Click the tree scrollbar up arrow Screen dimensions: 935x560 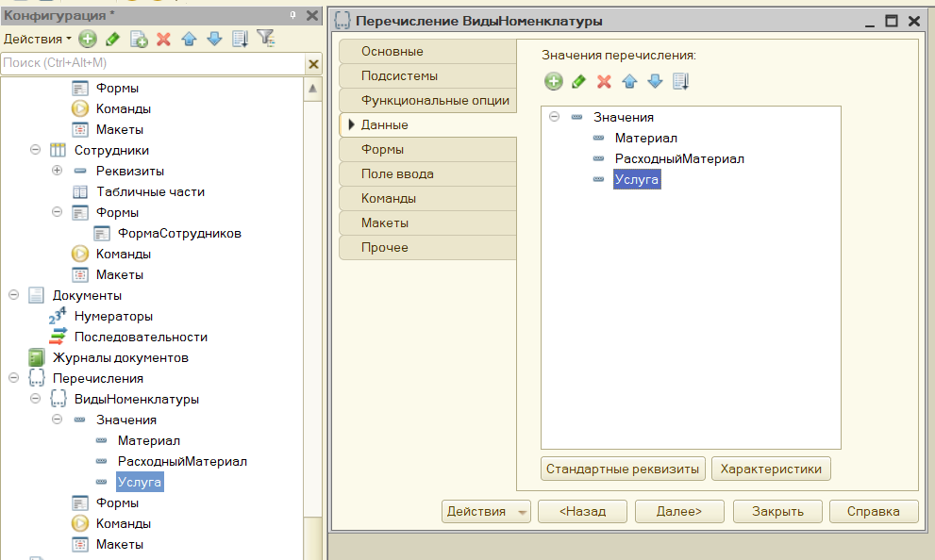(312, 90)
